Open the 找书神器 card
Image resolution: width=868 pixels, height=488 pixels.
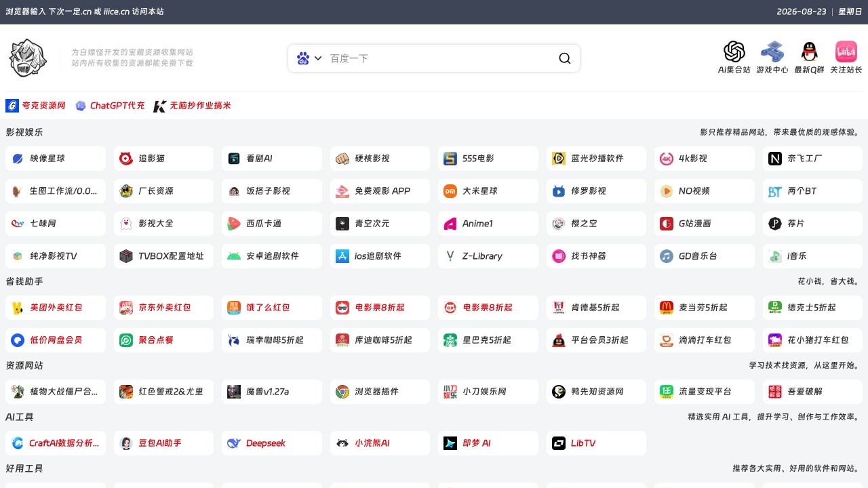pyautogui.click(x=597, y=256)
